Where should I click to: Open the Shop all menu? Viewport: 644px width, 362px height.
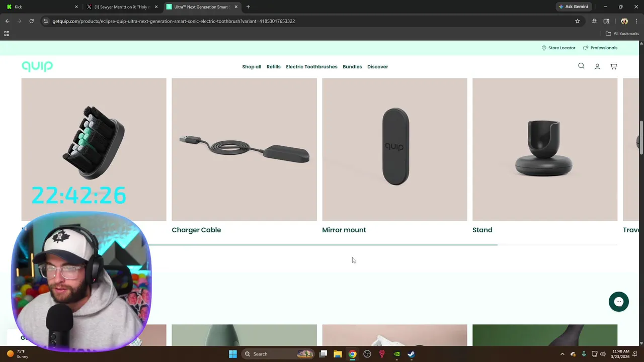(252, 66)
